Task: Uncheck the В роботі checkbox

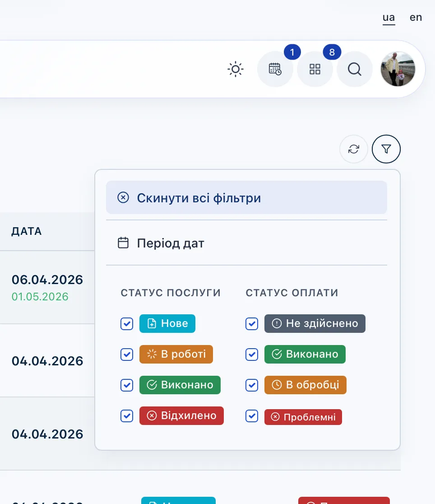Action: (127, 355)
